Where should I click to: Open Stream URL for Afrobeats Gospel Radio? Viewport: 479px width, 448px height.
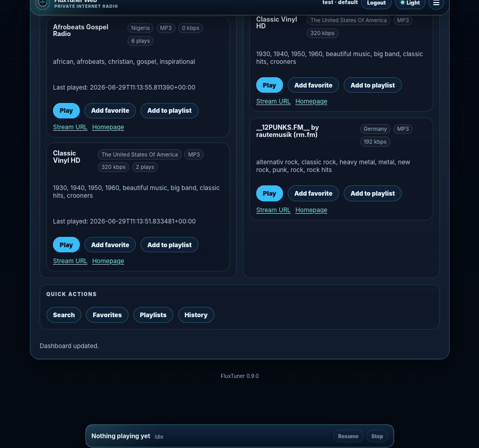click(x=70, y=127)
